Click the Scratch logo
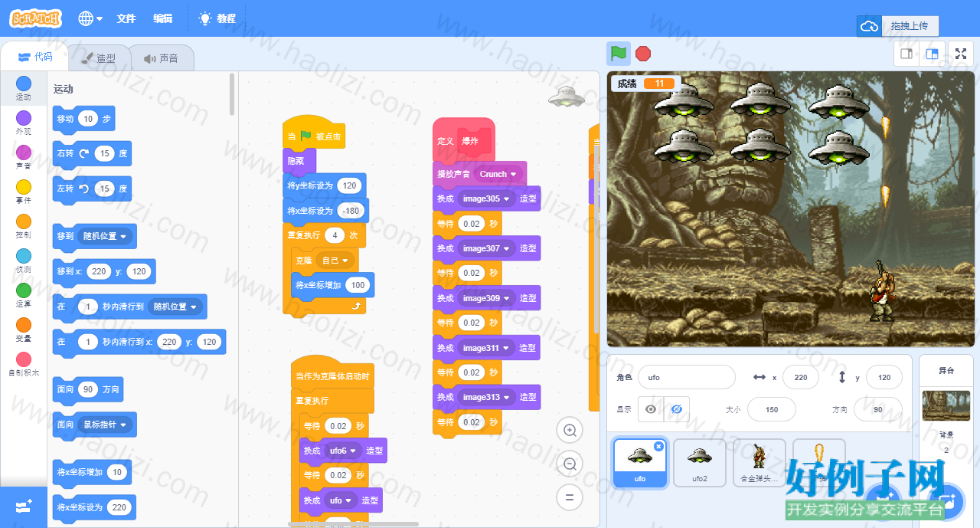Image resolution: width=980 pixels, height=528 pixels. coord(36,18)
